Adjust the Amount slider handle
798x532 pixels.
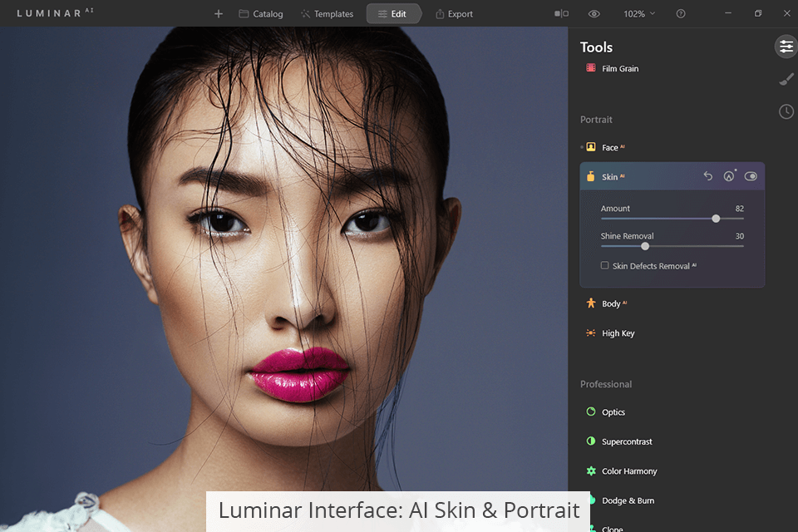point(716,219)
